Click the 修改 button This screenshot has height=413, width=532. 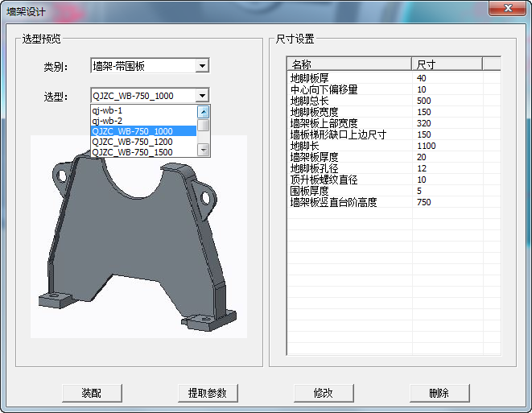tap(323, 393)
